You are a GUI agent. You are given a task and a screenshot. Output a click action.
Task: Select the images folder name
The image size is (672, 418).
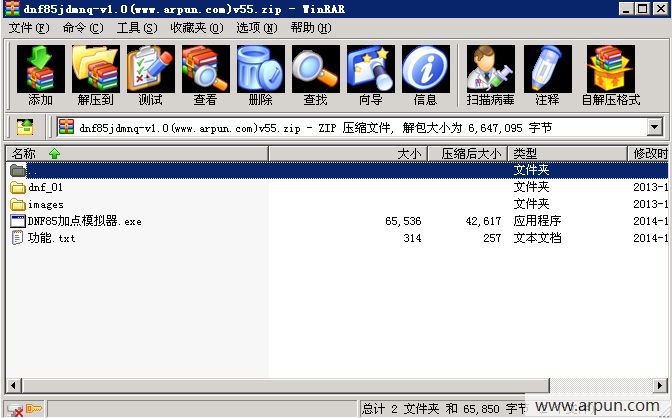[45, 204]
